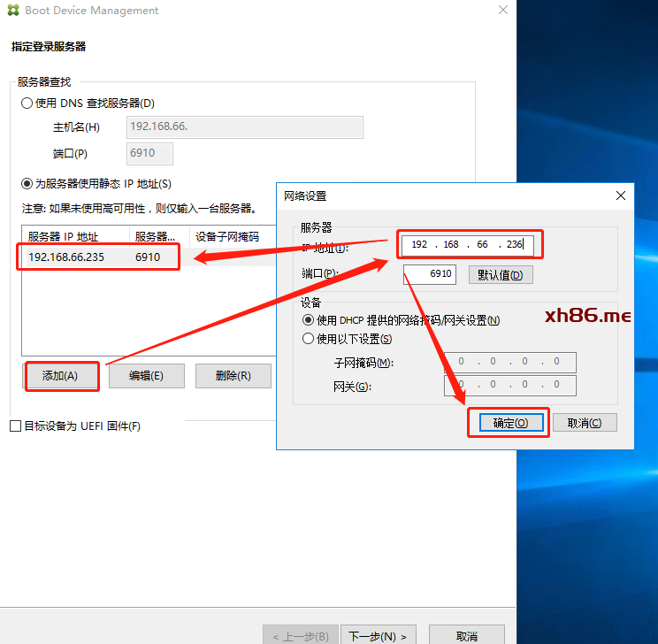Close the 网络设置 dialog
This screenshot has height=644, width=658.
coord(621,195)
